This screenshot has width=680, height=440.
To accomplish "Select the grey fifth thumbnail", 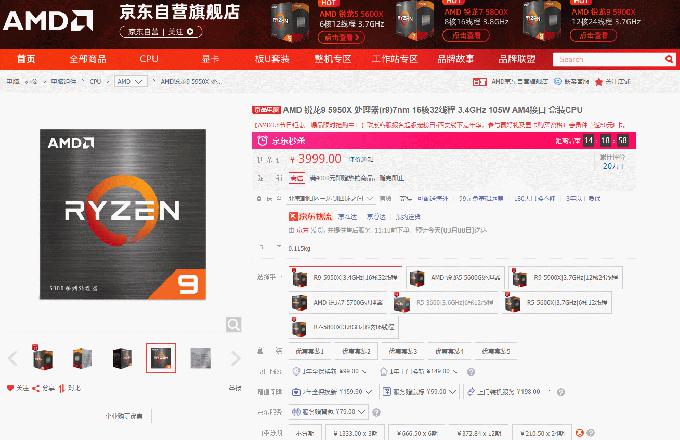I will tap(201, 358).
